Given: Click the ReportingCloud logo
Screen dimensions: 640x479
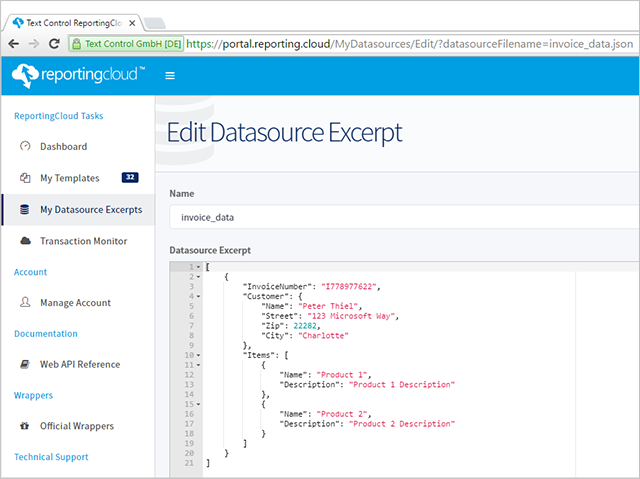Looking at the screenshot, I should [78, 75].
